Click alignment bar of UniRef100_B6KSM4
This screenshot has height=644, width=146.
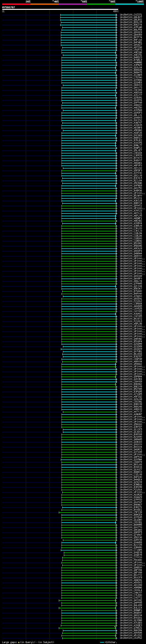[x=90, y=630]
